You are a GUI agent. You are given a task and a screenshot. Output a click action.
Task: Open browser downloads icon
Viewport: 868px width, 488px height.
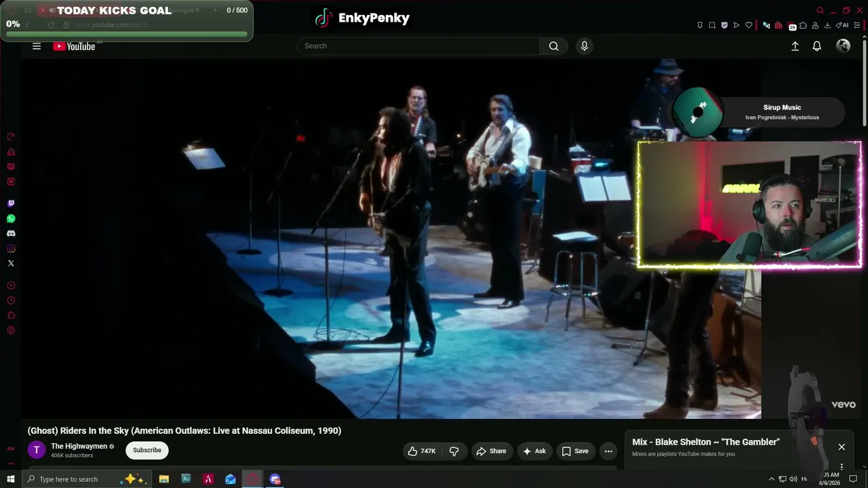click(x=827, y=25)
